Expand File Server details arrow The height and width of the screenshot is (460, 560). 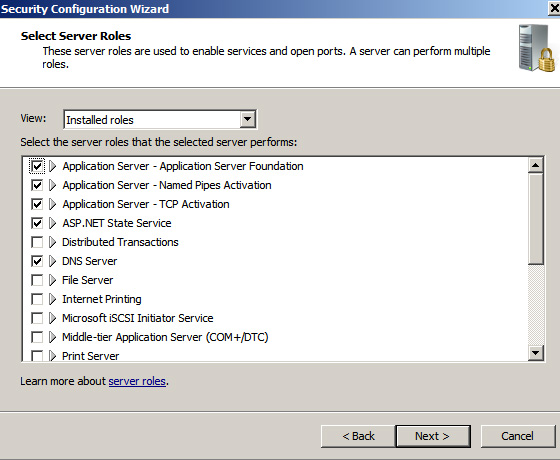[52, 280]
